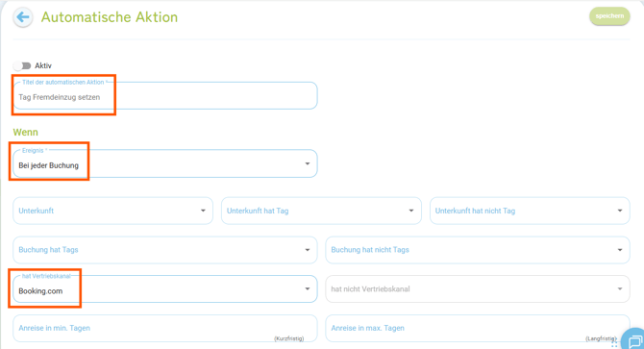Screen dimensions: 644x349
Task: Focus the Anreise in max. Tagen field
Action: [x=478, y=328]
